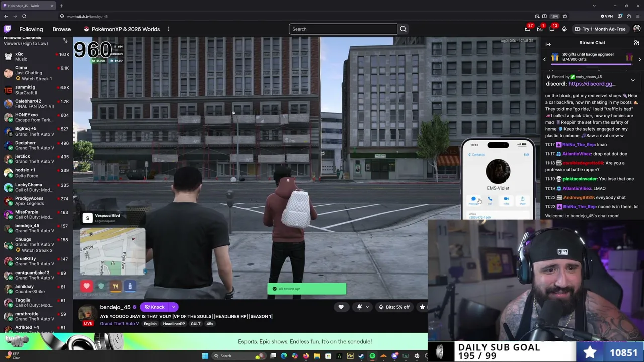The width and height of the screenshot is (644, 362).
Task: Expand the browser list all tabs chevron
Action: [594, 6]
